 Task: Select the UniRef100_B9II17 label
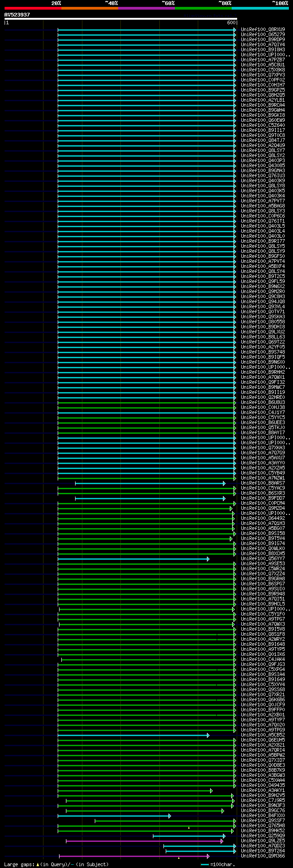263,130
